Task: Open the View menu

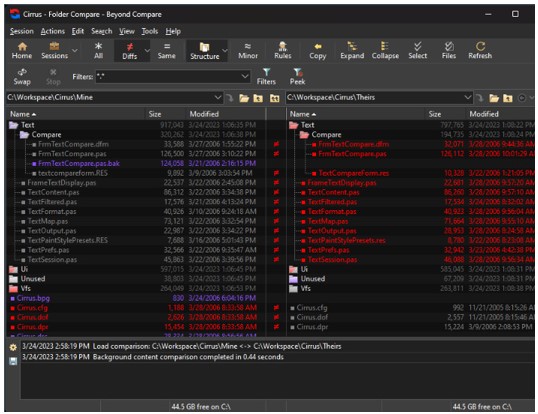Action: pyautogui.click(x=127, y=31)
